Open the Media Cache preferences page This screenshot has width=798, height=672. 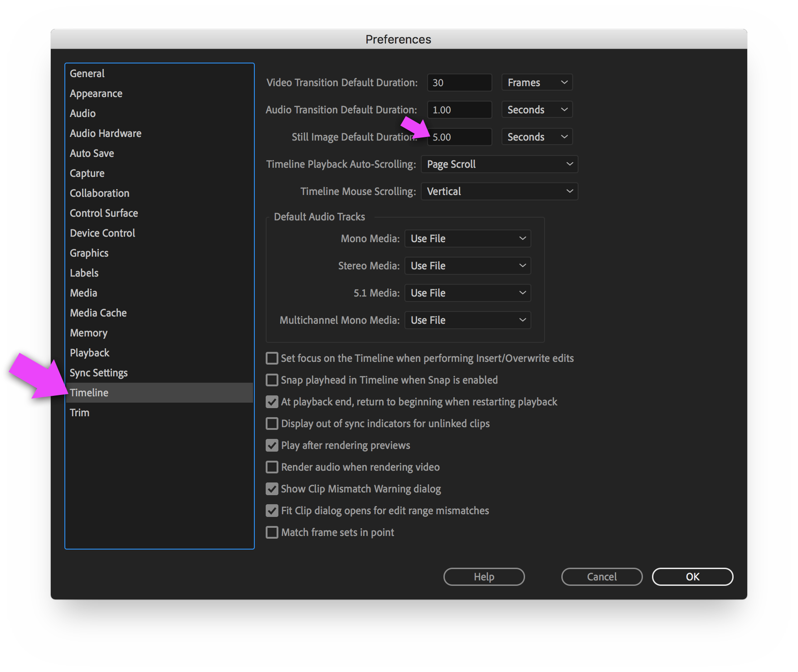point(98,313)
